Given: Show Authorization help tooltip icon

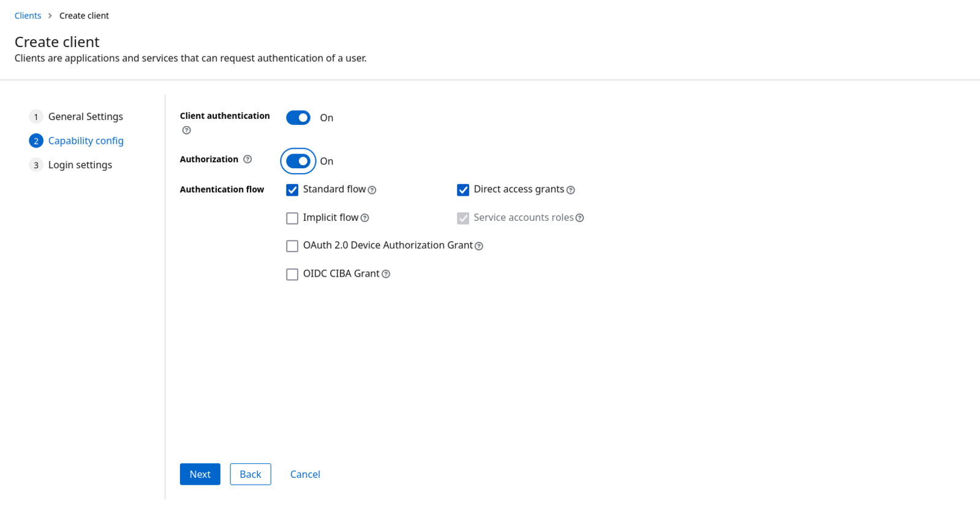Looking at the screenshot, I should (247, 159).
